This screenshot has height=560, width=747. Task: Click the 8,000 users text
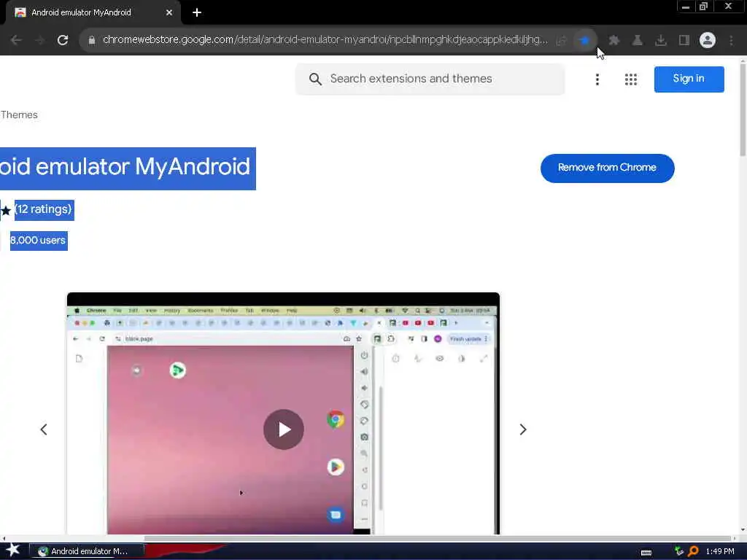tap(38, 241)
